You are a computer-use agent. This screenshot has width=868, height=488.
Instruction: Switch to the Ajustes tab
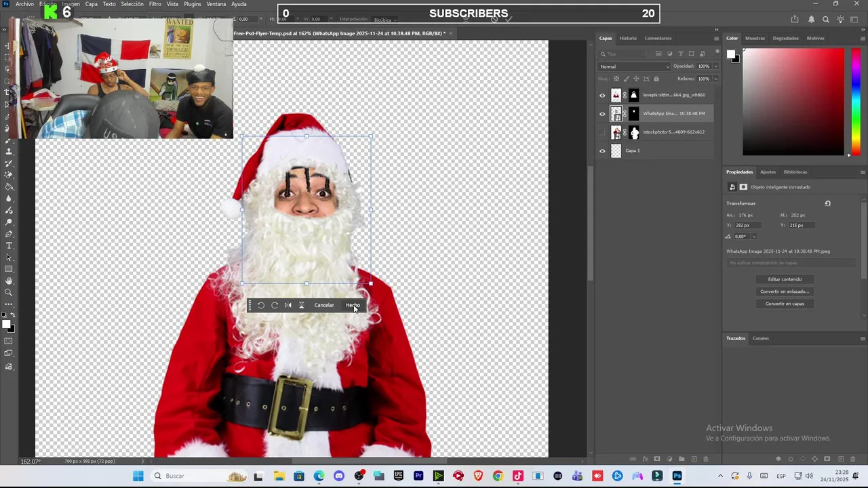(x=768, y=172)
